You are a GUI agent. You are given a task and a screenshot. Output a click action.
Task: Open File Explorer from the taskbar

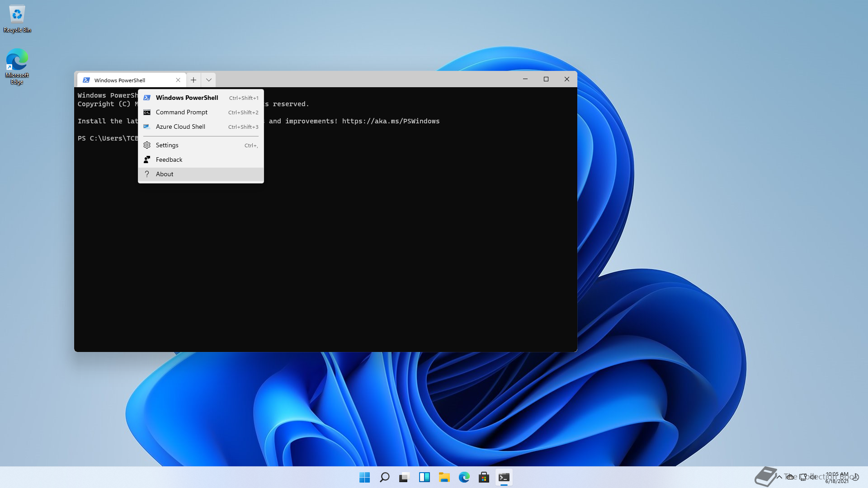point(444,477)
